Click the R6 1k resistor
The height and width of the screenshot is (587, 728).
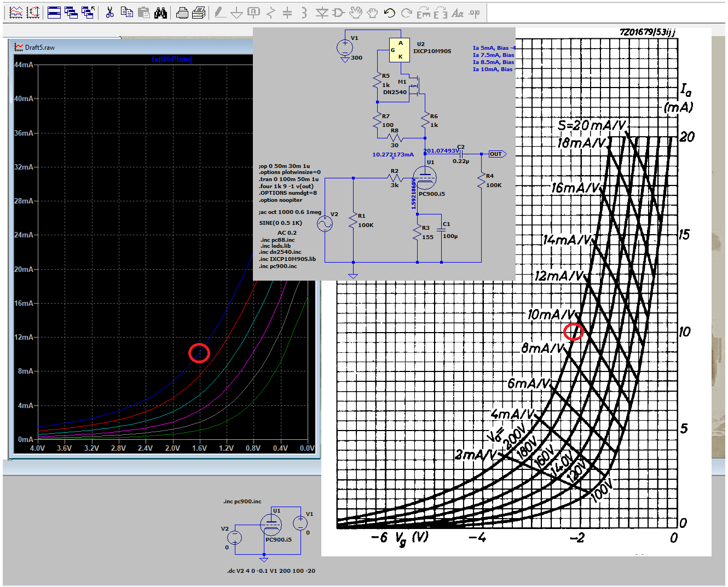coord(425,121)
